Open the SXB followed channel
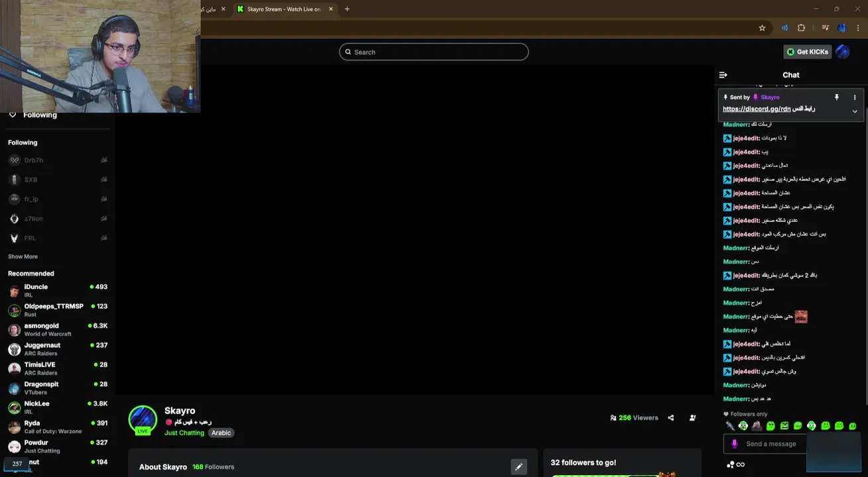Image resolution: width=868 pixels, height=477 pixels. coord(58,180)
